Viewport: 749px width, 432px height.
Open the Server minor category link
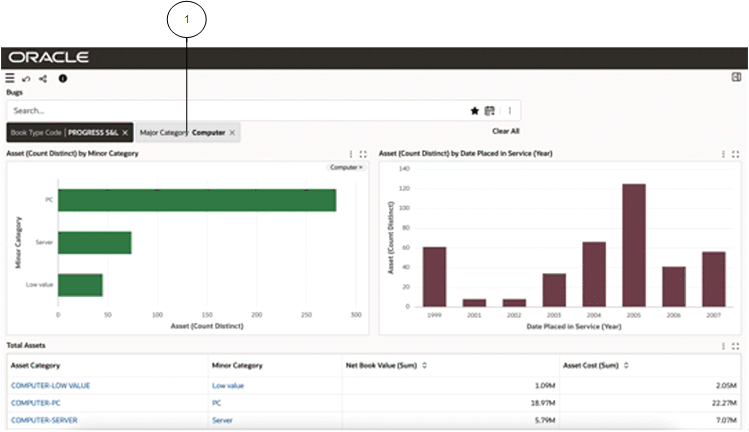(222, 420)
